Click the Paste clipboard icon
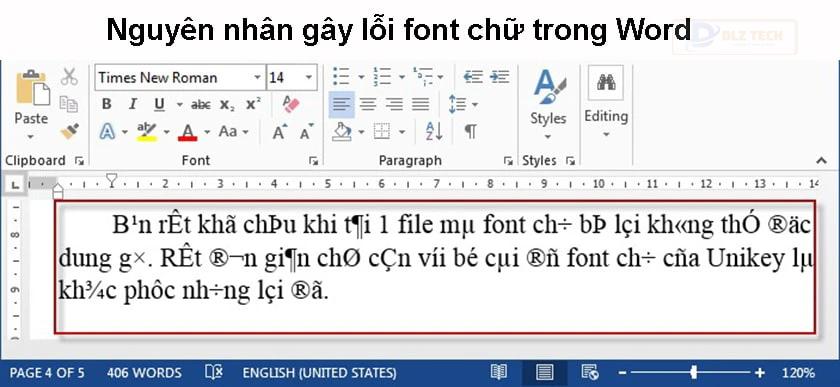Image resolution: width=840 pixels, height=387 pixels. pos(32,87)
